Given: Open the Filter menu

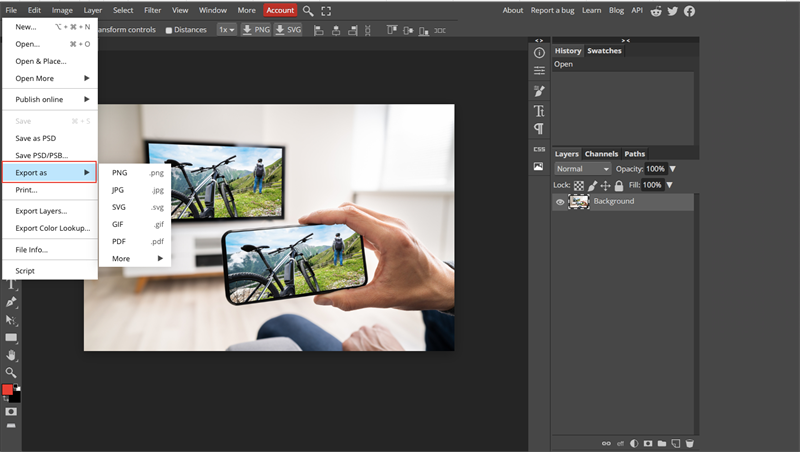Looking at the screenshot, I should tap(152, 10).
